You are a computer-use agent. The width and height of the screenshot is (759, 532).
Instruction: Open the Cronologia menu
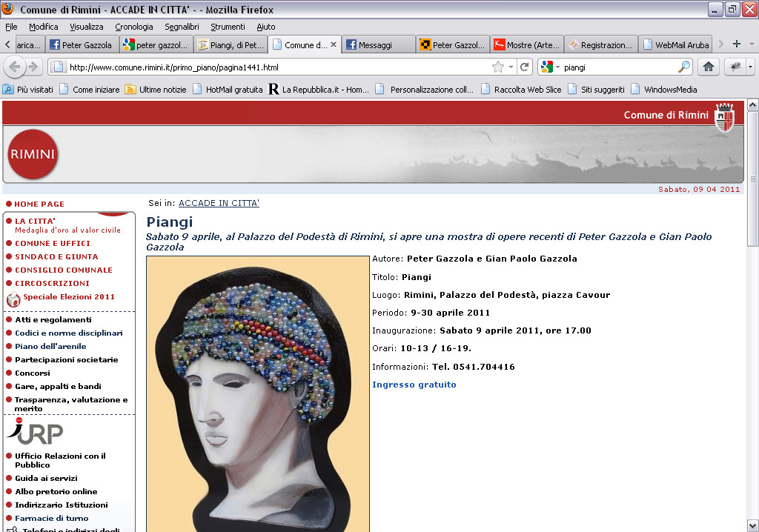134,27
